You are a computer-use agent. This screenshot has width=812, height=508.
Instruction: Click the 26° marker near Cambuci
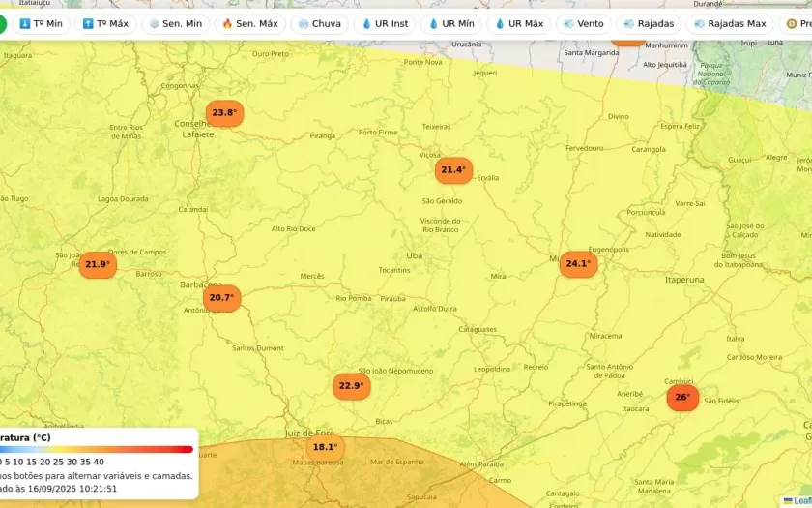[x=682, y=397]
